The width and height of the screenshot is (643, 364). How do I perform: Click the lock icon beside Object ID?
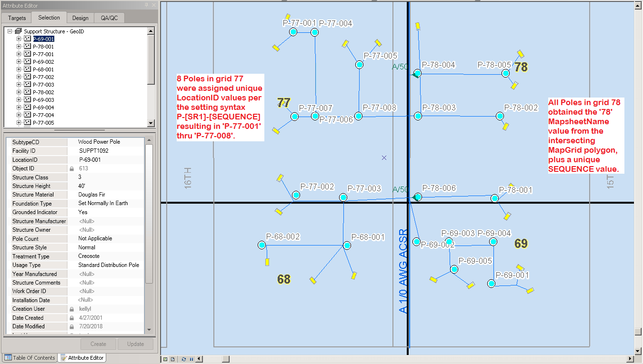tap(71, 168)
